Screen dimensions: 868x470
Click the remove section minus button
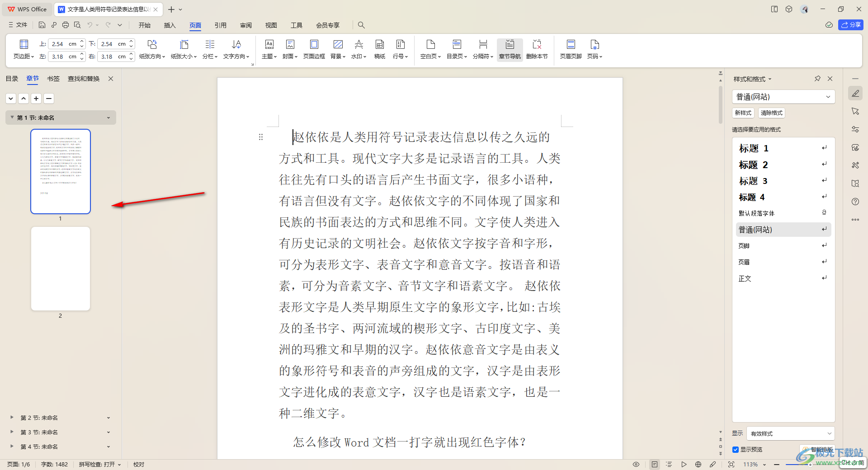pyautogui.click(x=49, y=98)
